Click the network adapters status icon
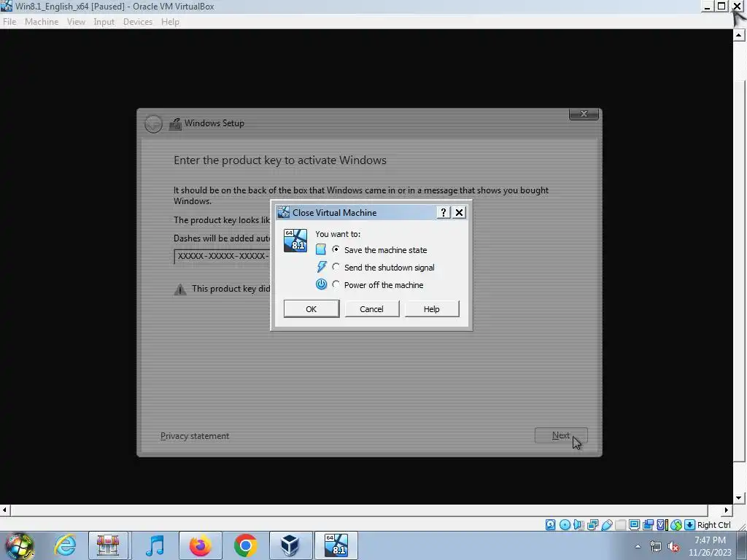 pyautogui.click(x=592, y=525)
